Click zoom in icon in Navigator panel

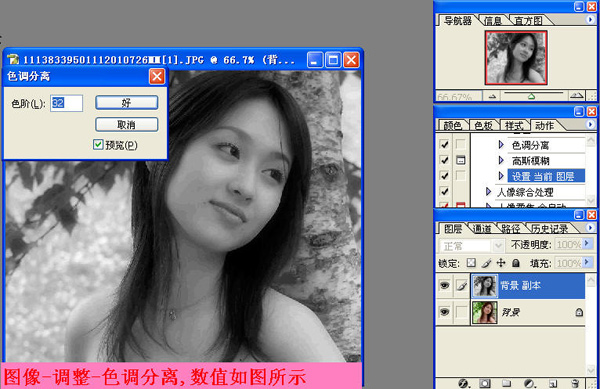(x=577, y=96)
